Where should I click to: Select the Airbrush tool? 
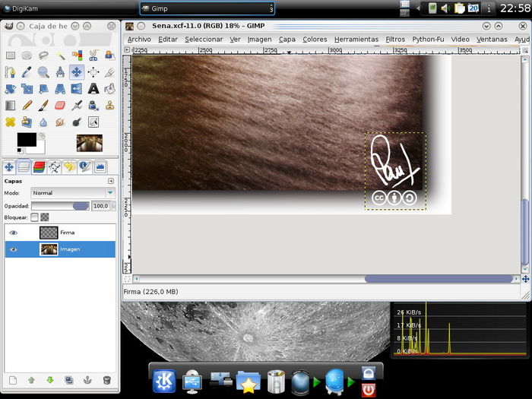pos(77,106)
